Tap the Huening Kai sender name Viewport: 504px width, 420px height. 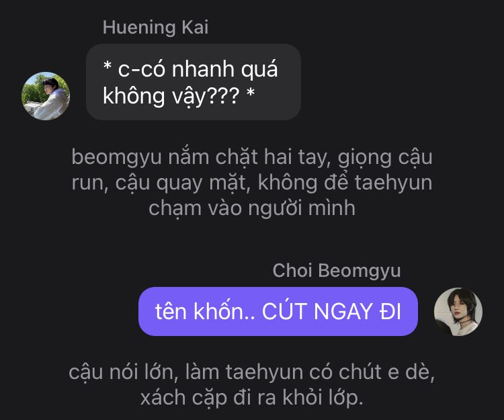(x=156, y=28)
